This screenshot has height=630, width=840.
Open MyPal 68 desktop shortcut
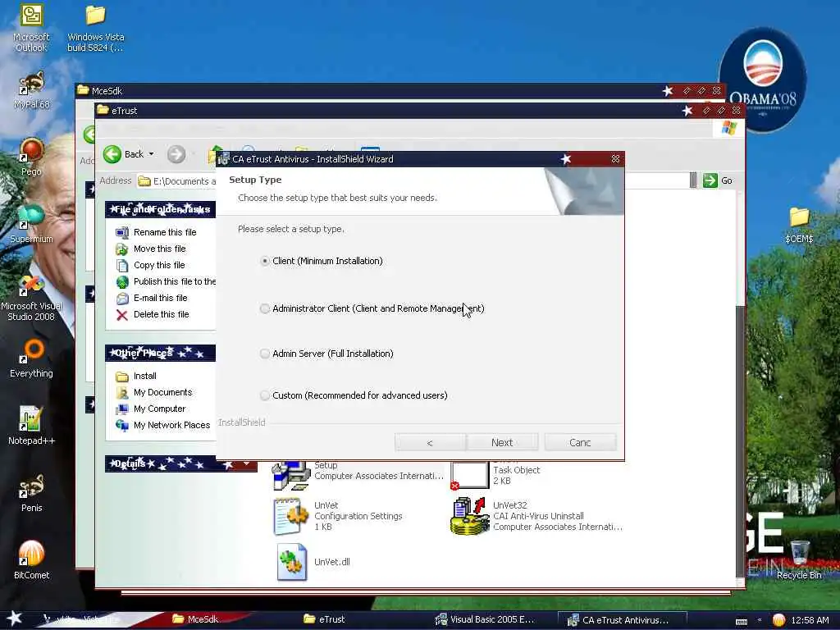tap(32, 90)
